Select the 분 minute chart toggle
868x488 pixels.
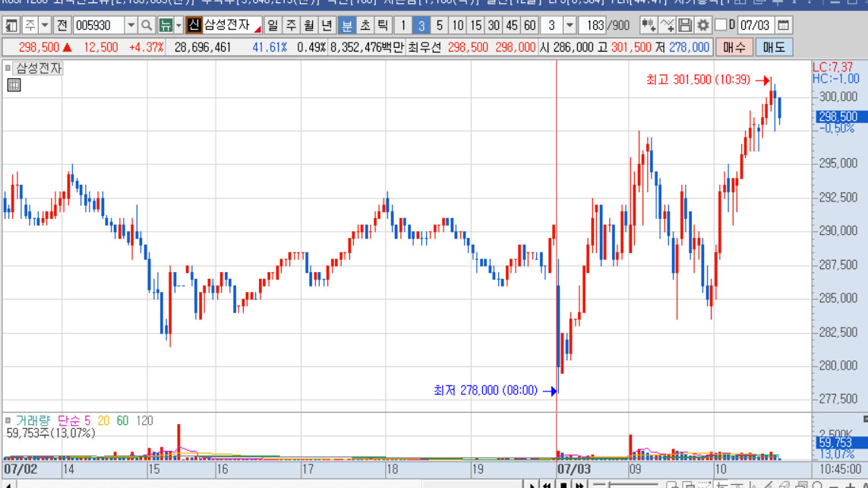coord(346,26)
